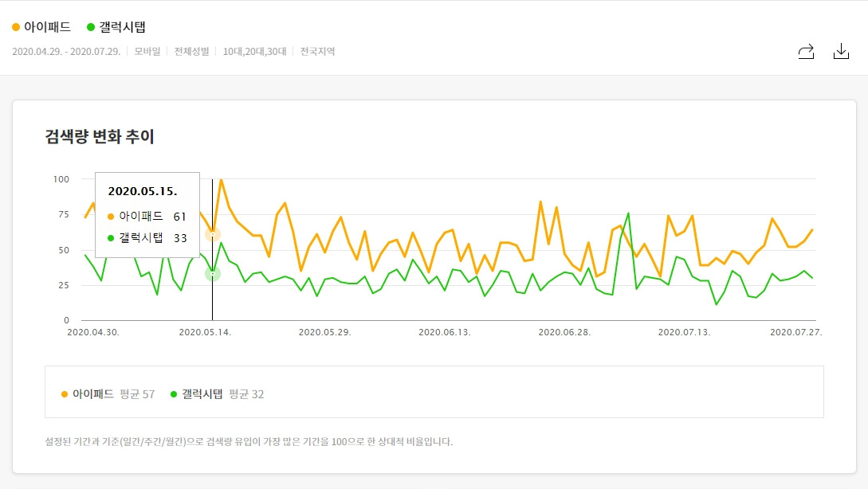Click x-axis label 2020.06.28.
The height and width of the screenshot is (489, 868).
[564, 332]
